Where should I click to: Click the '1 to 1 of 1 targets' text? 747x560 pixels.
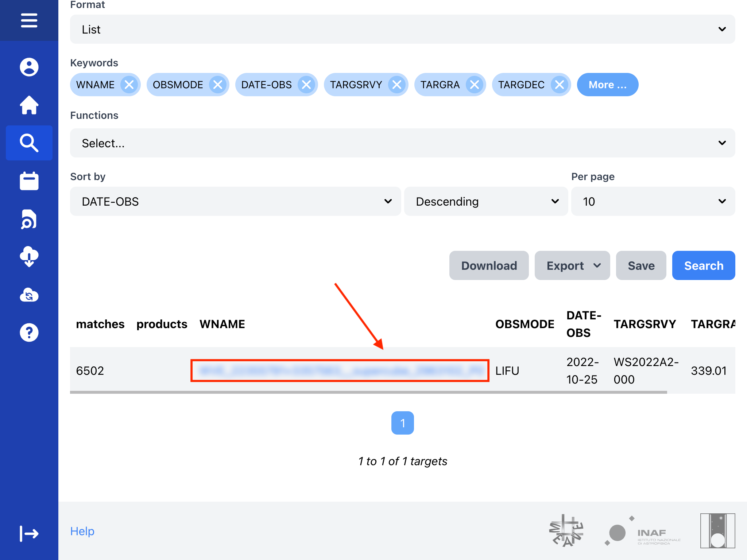403,461
